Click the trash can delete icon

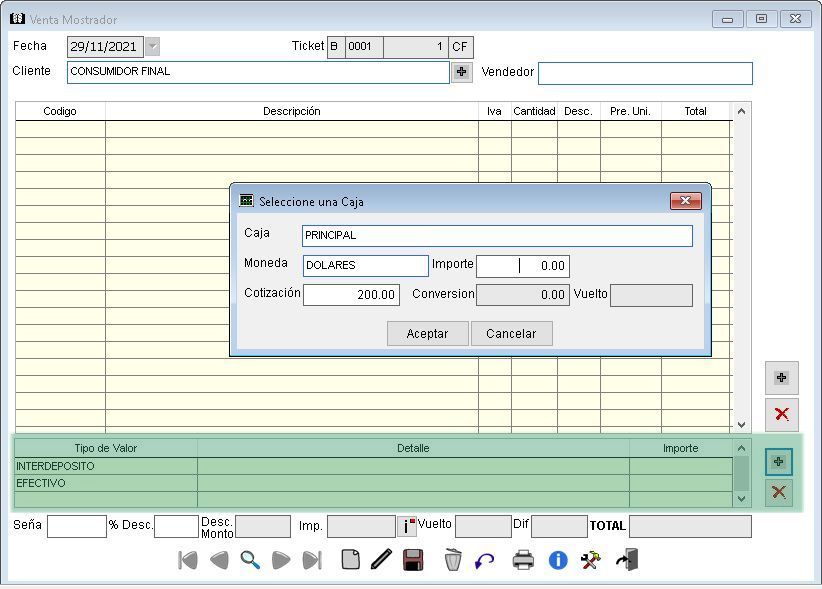453,560
